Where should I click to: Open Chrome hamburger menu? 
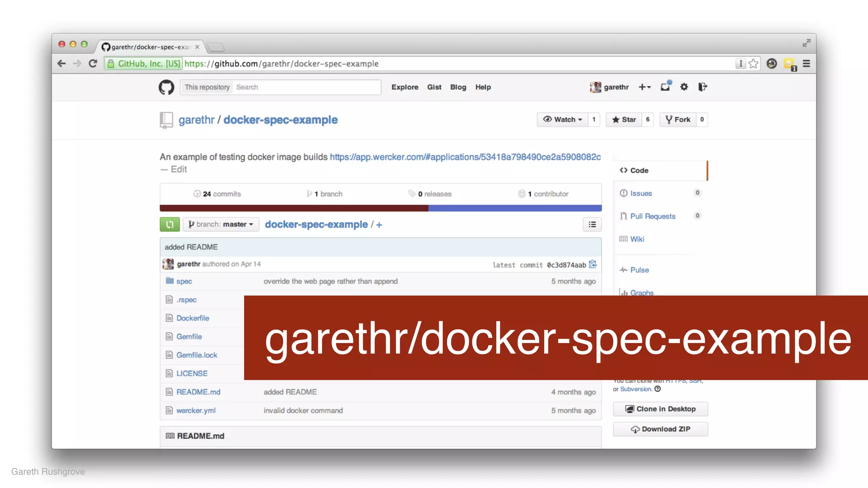tap(806, 64)
